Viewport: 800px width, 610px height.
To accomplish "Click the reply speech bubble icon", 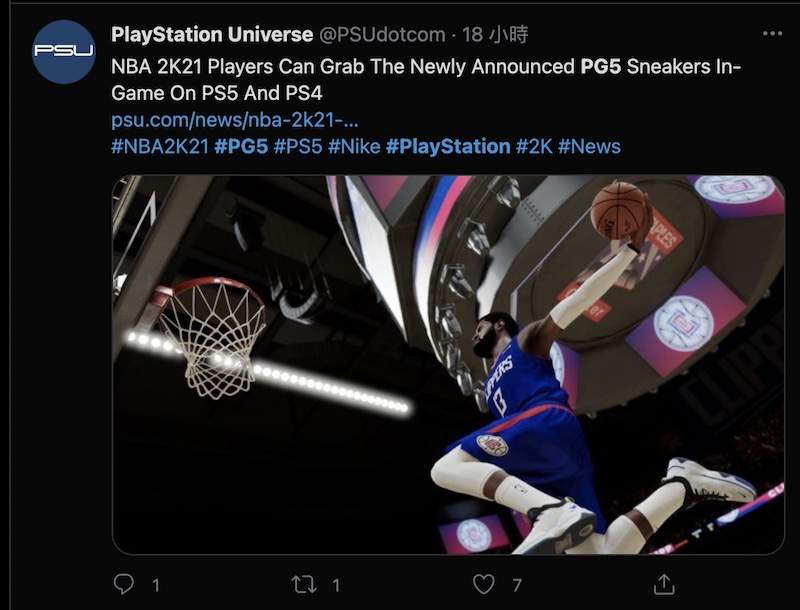I will (123, 584).
